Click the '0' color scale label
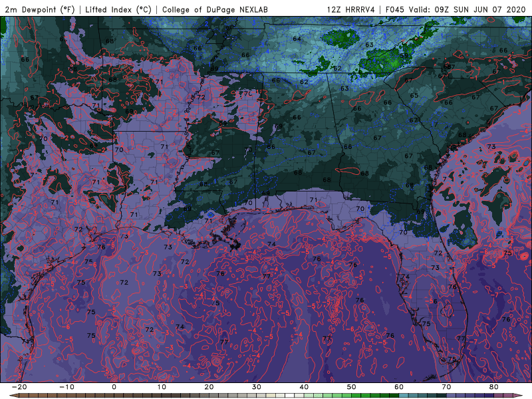Image resolution: width=532 pixels, height=399 pixels. [x=114, y=387]
